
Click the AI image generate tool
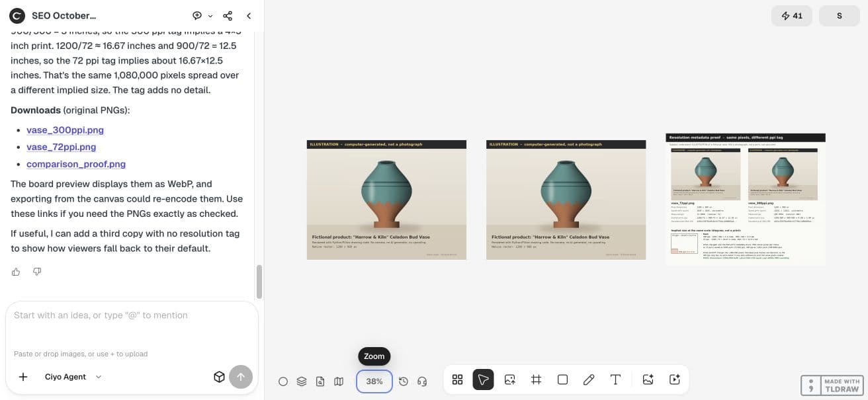point(648,380)
